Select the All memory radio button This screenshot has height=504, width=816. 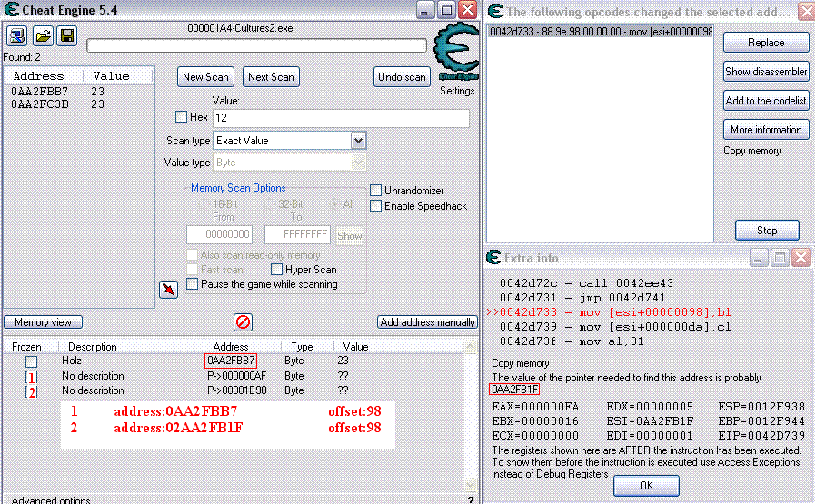(334, 204)
